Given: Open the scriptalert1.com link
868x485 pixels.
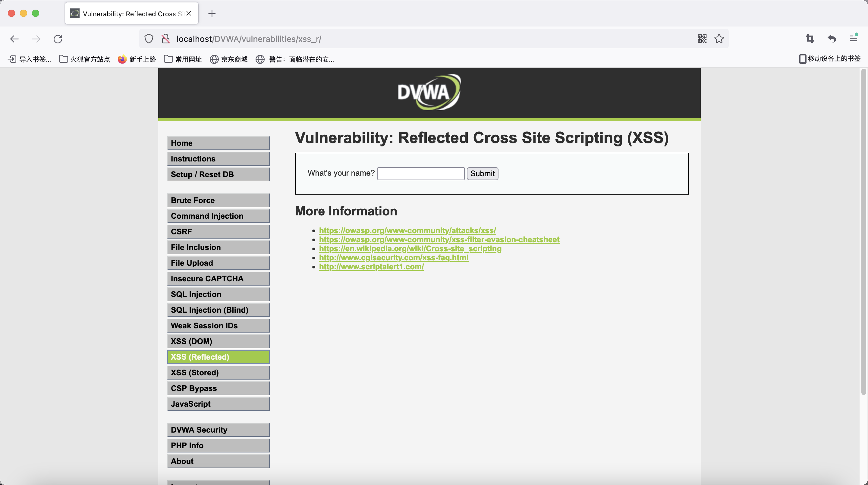Looking at the screenshot, I should pos(371,266).
